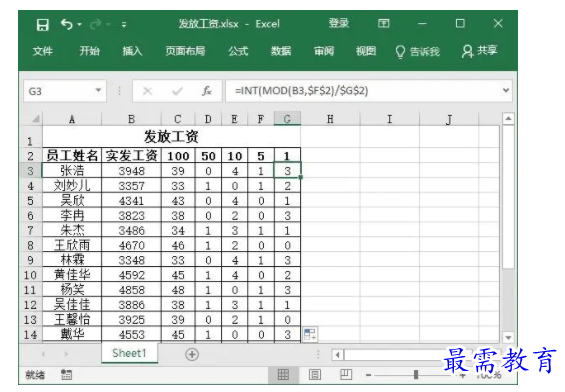Image resolution: width=565 pixels, height=392 pixels.
Task: Open Ribbon Display Options icon
Action: point(383,24)
